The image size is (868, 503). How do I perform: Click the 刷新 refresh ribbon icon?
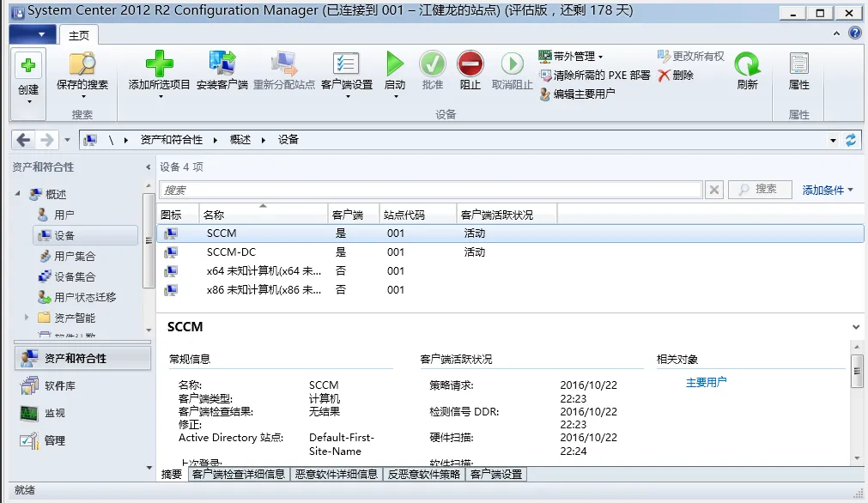click(x=747, y=64)
